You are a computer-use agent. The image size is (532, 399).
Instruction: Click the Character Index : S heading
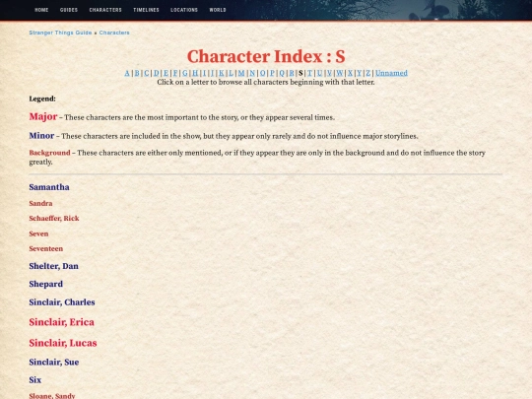[266, 56]
